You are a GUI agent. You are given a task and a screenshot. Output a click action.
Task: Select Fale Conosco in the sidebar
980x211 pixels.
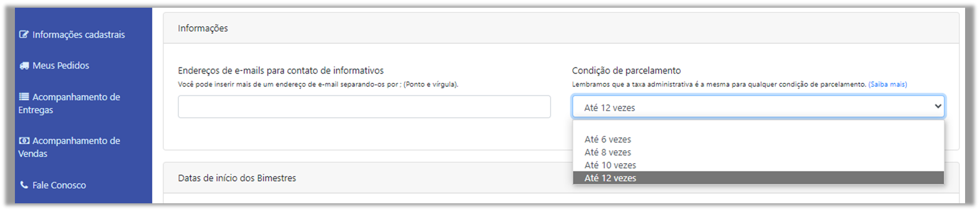pyautogui.click(x=52, y=185)
